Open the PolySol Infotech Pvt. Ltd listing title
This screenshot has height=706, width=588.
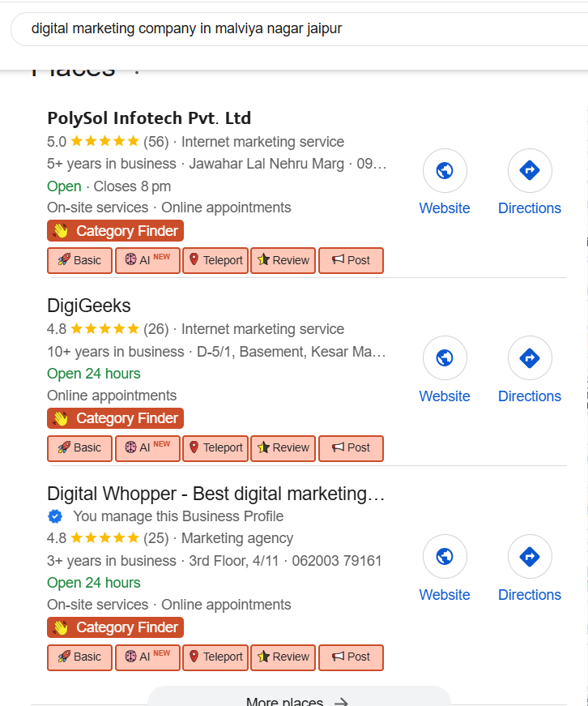149,118
